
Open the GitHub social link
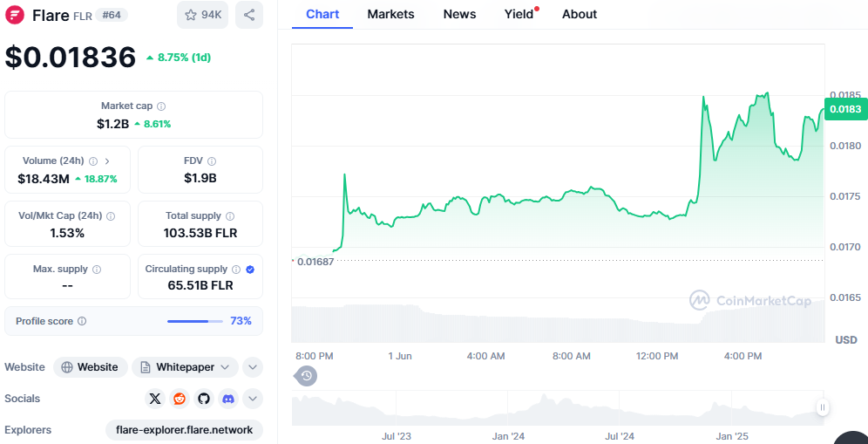click(x=204, y=399)
